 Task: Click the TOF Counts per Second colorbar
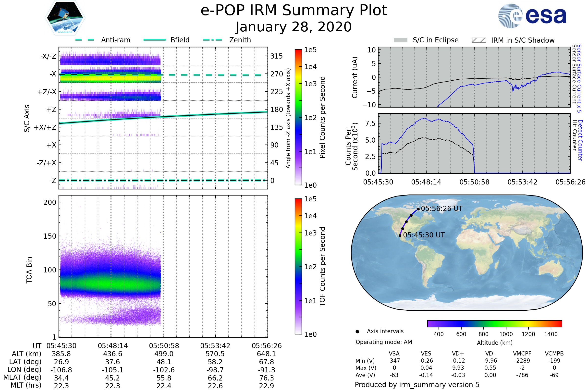298,267
